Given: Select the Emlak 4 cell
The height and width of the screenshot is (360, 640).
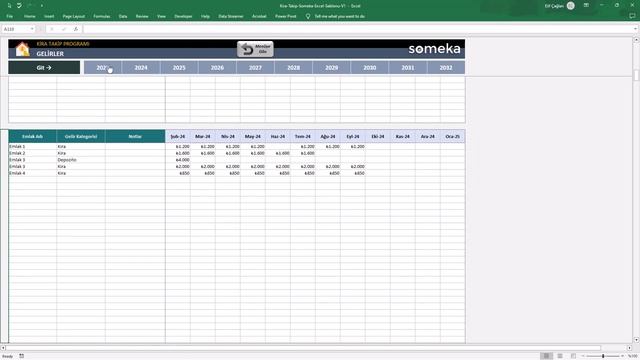Looking at the screenshot, I should click(x=33, y=173).
